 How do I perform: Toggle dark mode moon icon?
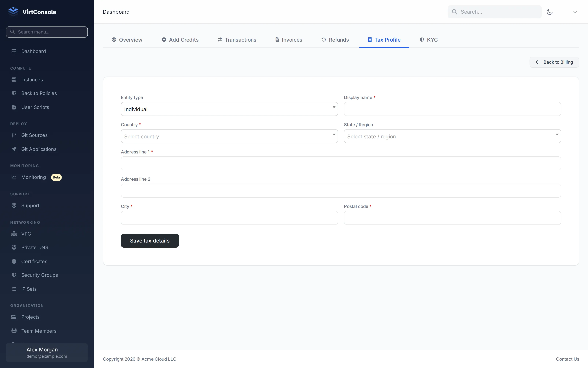550,12
